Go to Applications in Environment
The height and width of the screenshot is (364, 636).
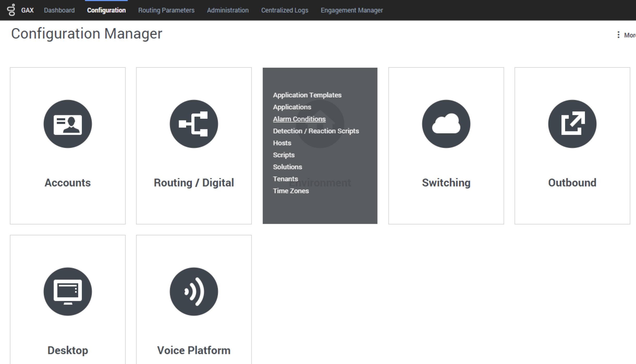[x=292, y=107]
